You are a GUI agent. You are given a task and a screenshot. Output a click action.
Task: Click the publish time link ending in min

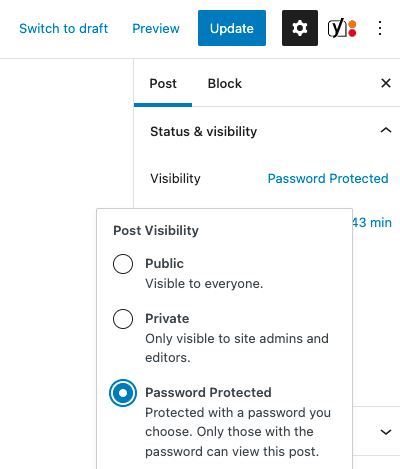372,222
